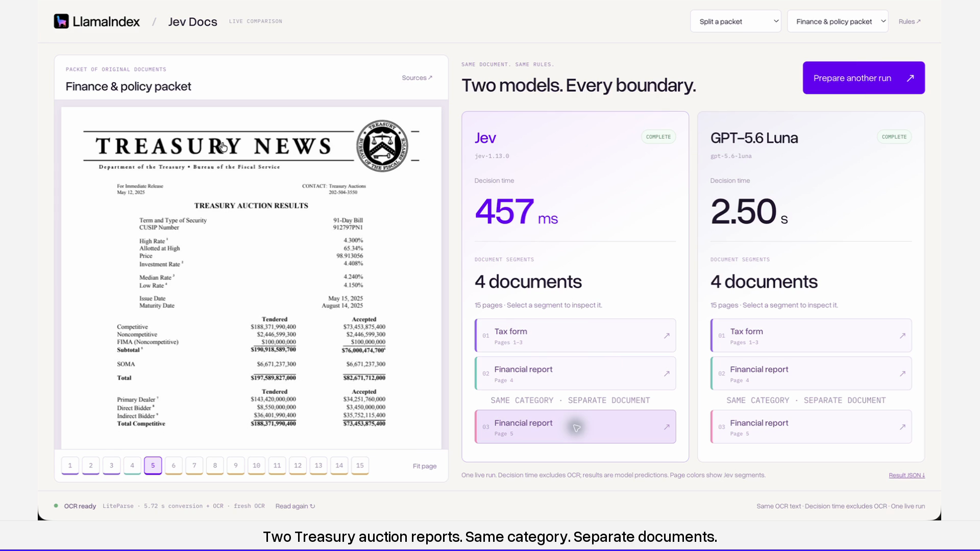This screenshot has width=980, height=551.
Task: Download the Result JSON link
Action: [907, 475]
